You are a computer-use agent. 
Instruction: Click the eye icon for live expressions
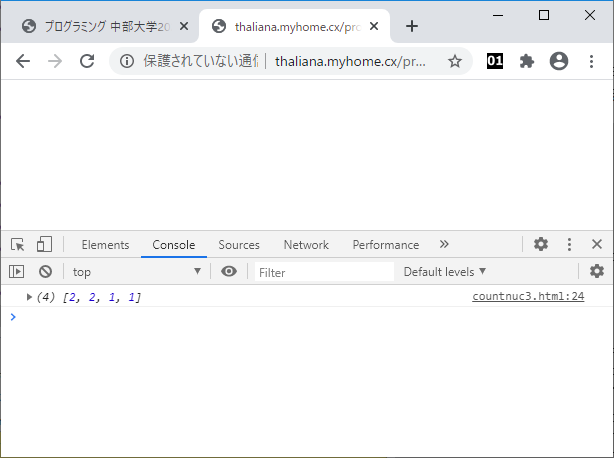(x=229, y=271)
